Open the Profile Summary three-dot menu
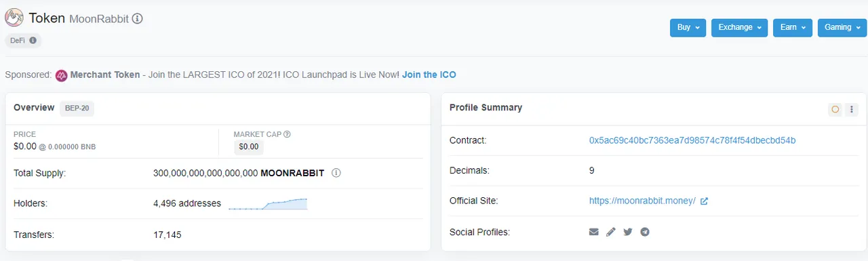The height and width of the screenshot is (261, 868). click(852, 109)
